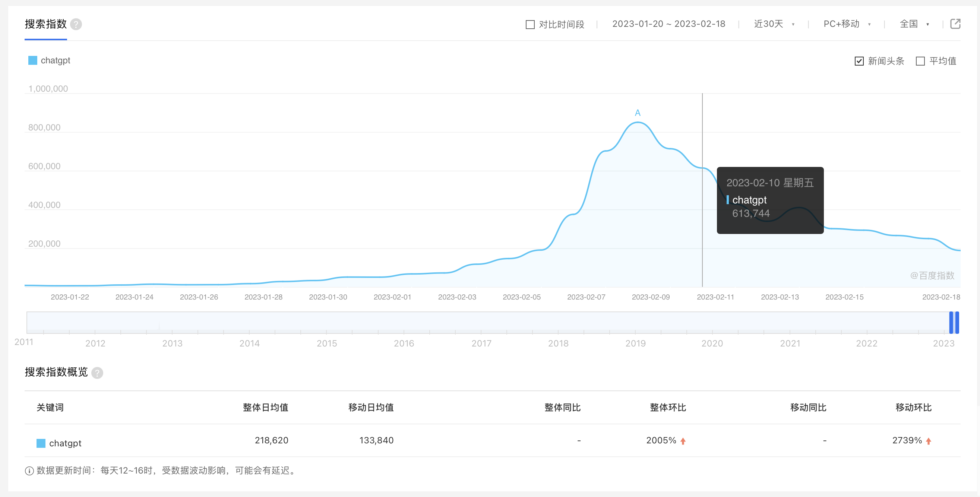Click the export/share icon at top right
Image resolution: width=980 pixels, height=497 pixels.
[x=955, y=24]
